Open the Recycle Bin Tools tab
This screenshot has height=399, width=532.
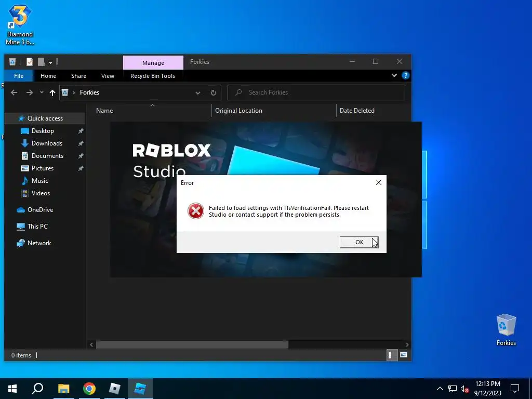point(153,76)
